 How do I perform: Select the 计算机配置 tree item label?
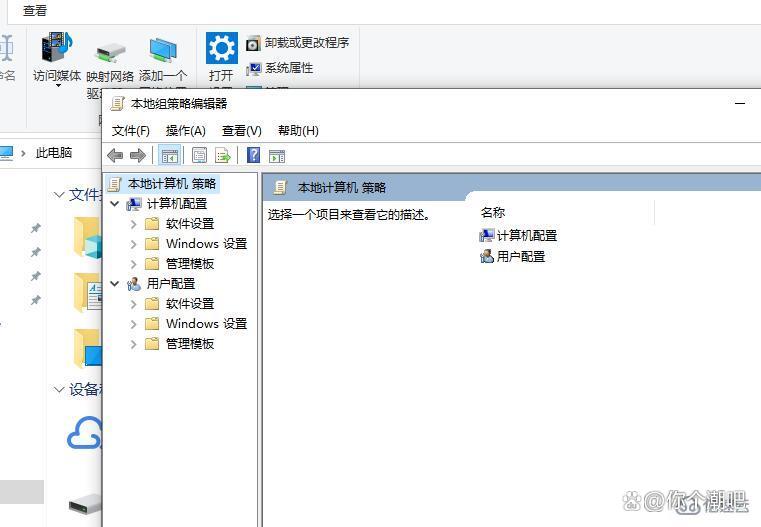(x=177, y=204)
